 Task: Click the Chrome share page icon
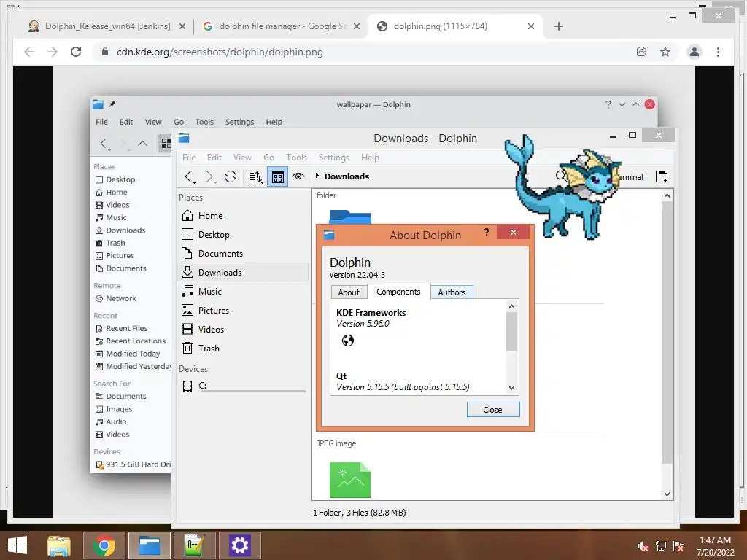point(642,52)
